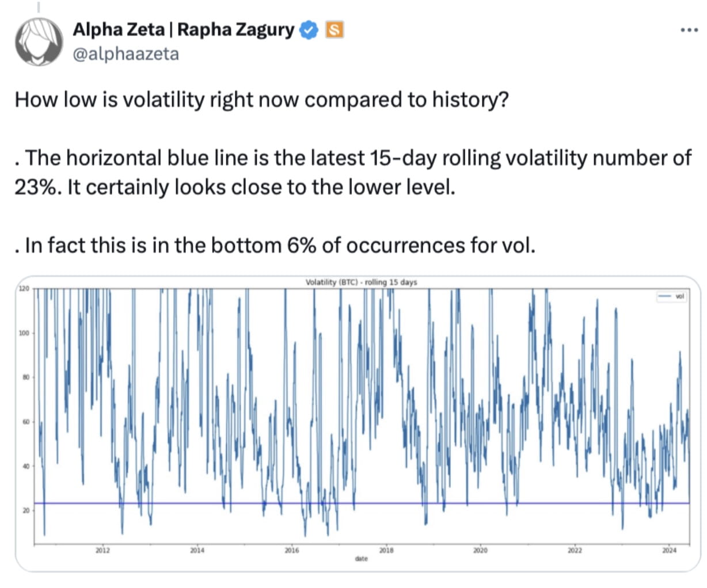The height and width of the screenshot is (588, 707).
Task: Select the chart title Volatility (BTC)
Action: (361, 282)
